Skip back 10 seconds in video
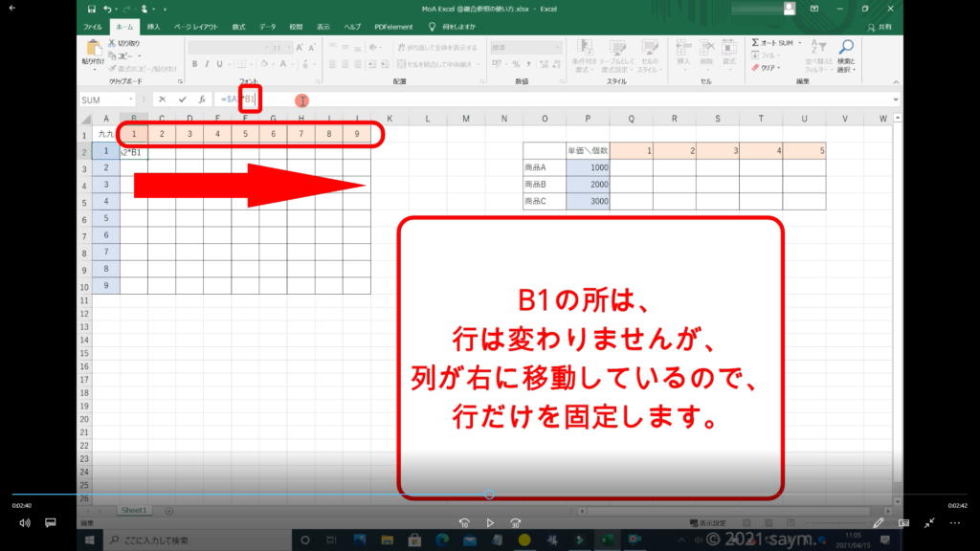 click(x=464, y=523)
